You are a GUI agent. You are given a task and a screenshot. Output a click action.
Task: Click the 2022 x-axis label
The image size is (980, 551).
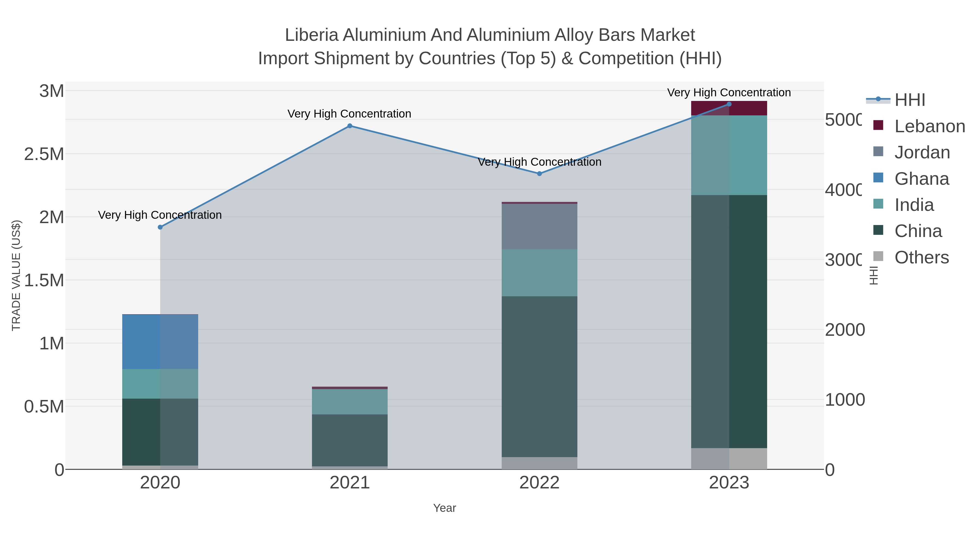point(540,483)
